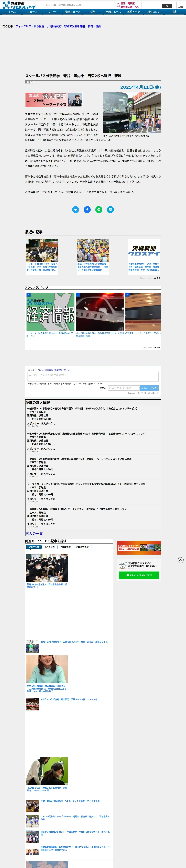
Task: Select the #学校行事 keyword tag
Action: [x=34, y=547]
